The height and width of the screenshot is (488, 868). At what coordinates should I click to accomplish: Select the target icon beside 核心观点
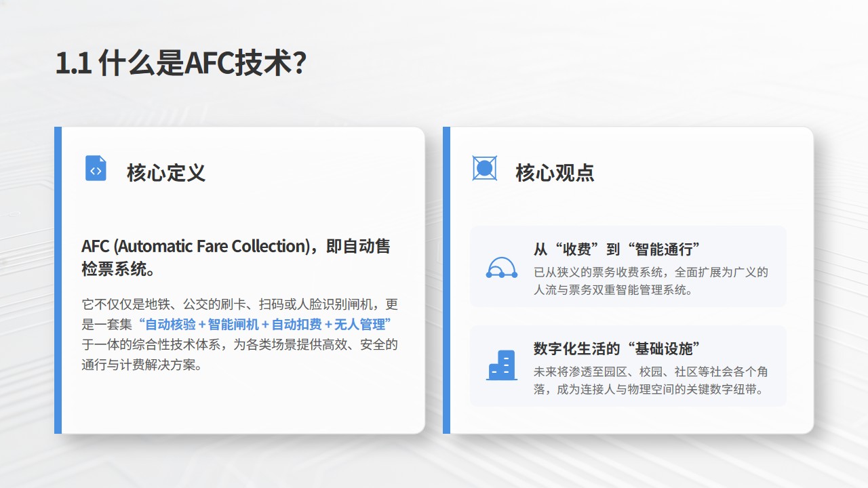click(x=484, y=168)
